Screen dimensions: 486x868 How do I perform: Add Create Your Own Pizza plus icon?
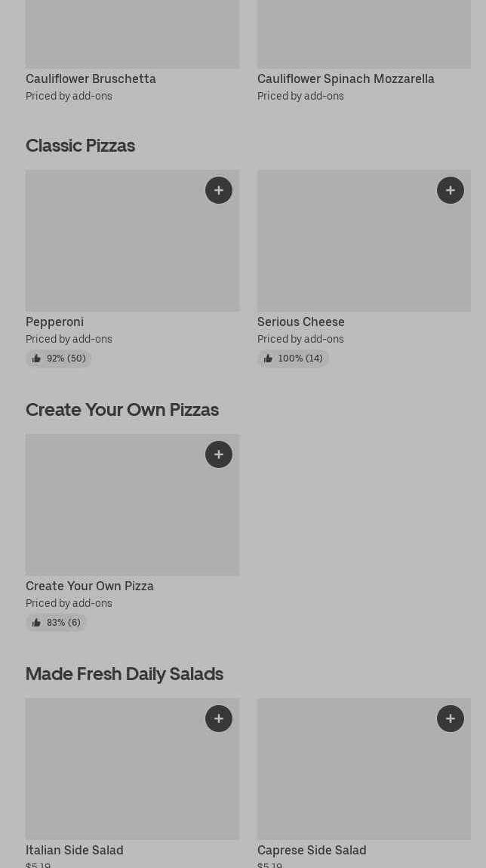[x=219, y=454]
